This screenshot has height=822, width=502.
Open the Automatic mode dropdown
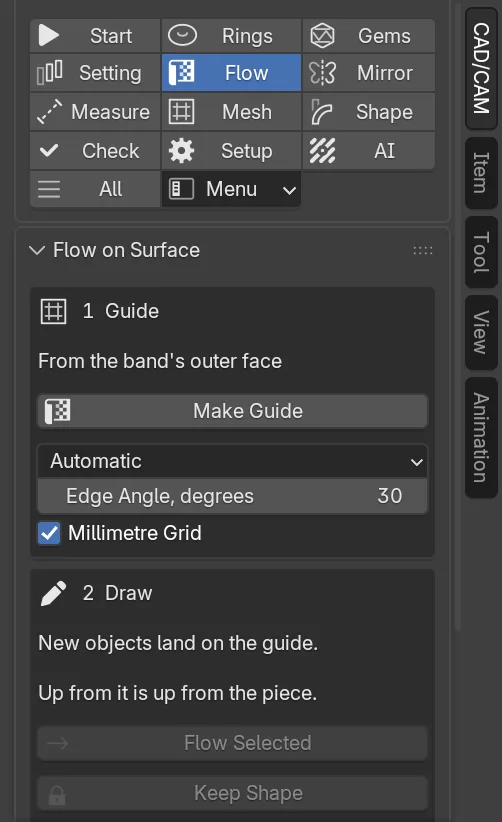point(233,461)
